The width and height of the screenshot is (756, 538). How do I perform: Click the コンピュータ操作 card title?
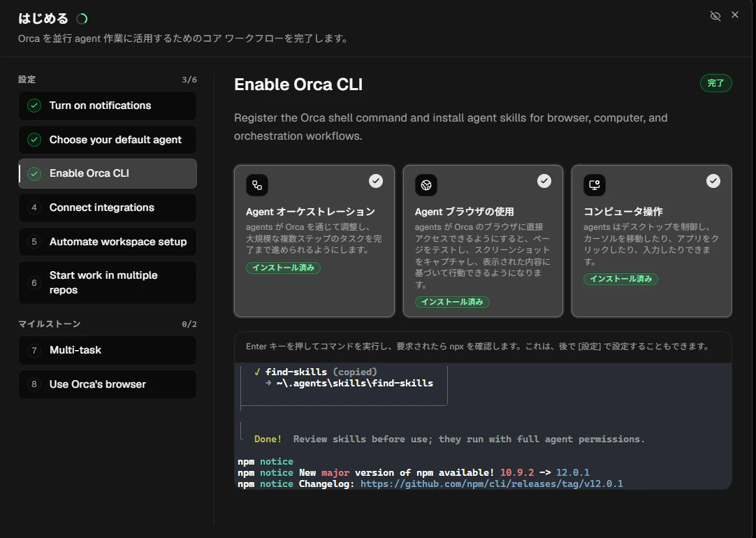pyautogui.click(x=623, y=212)
